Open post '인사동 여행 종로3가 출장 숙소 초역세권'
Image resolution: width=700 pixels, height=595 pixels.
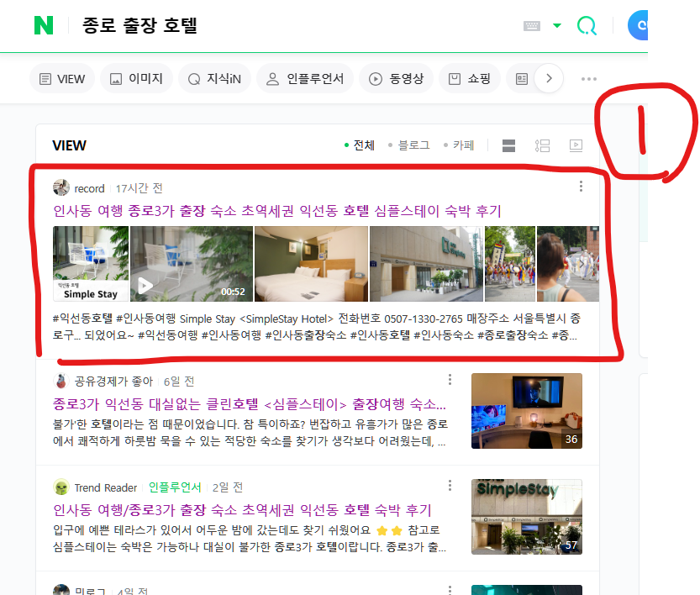pos(276,211)
